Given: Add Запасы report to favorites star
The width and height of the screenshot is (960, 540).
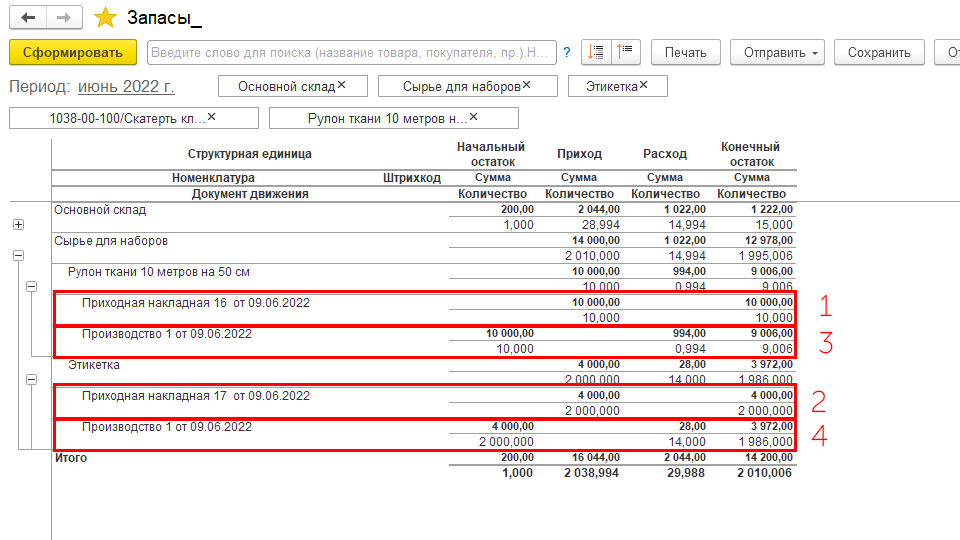Looking at the screenshot, I should (105, 18).
